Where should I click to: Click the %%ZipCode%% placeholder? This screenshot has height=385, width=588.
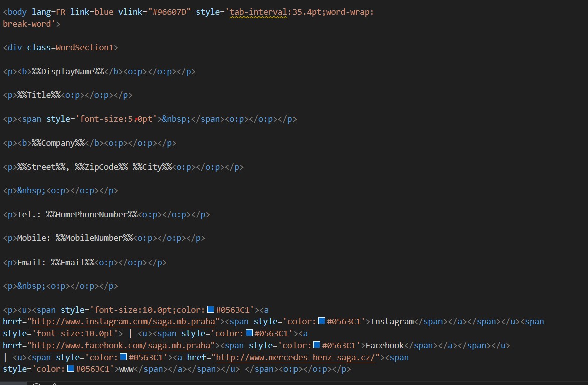(x=101, y=167)
